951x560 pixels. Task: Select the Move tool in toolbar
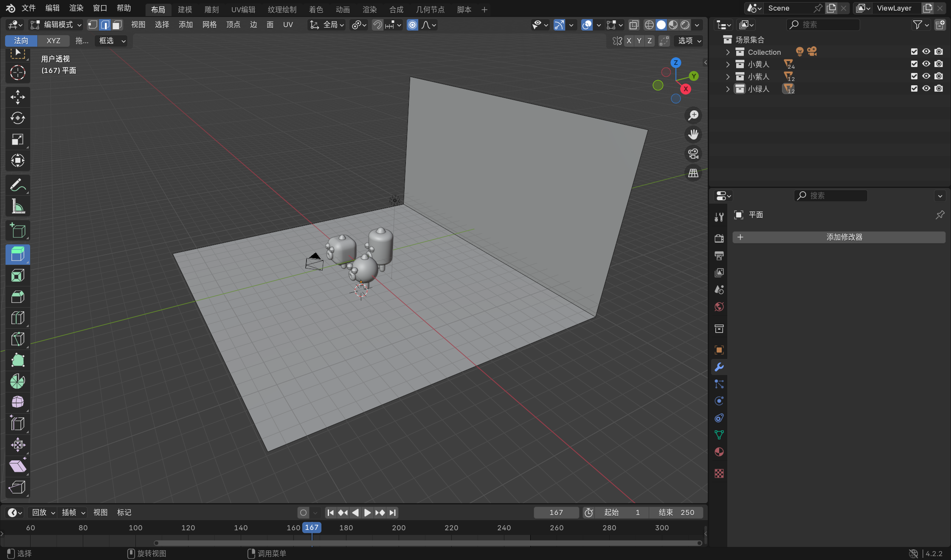17,97
